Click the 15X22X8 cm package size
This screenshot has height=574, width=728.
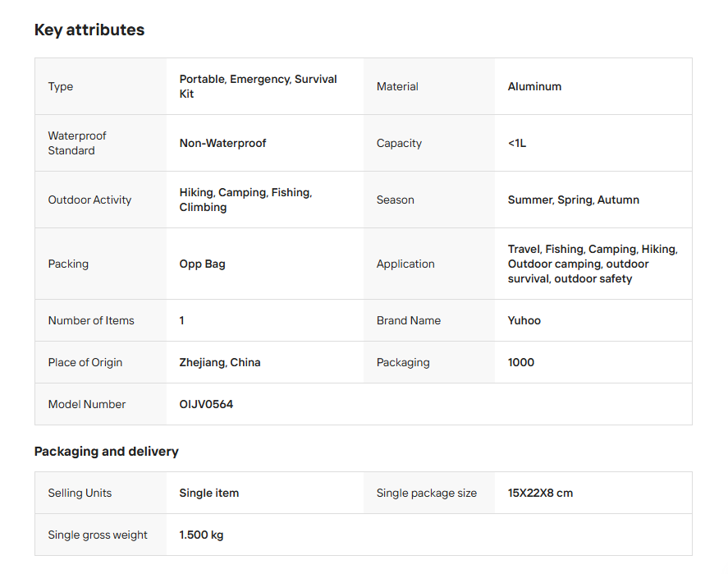tap(540, 494)
